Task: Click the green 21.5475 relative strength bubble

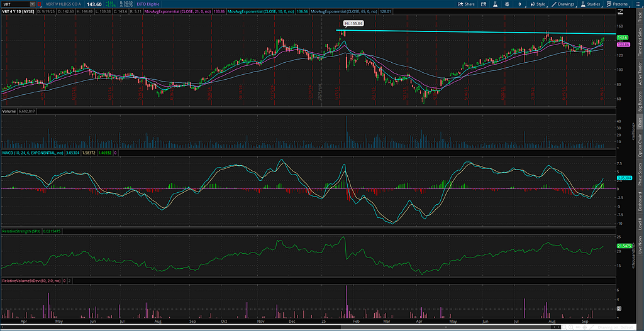Action: [623, 246]
